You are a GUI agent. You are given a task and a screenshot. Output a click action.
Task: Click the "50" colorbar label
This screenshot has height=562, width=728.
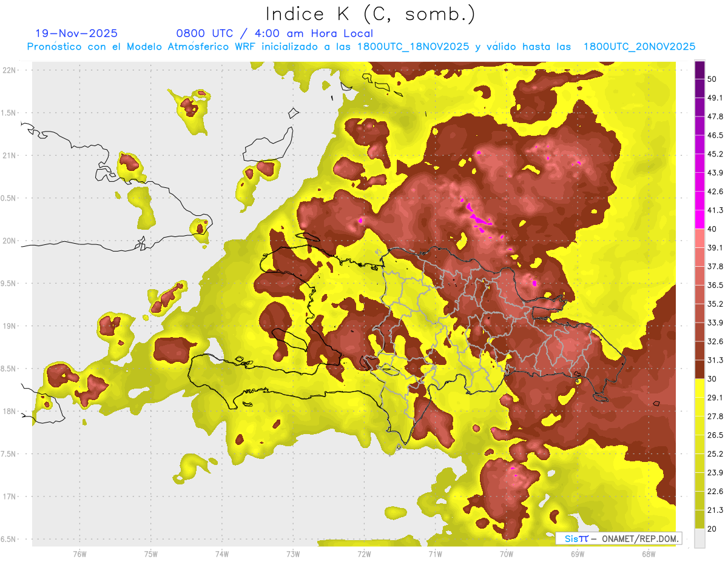712,79
